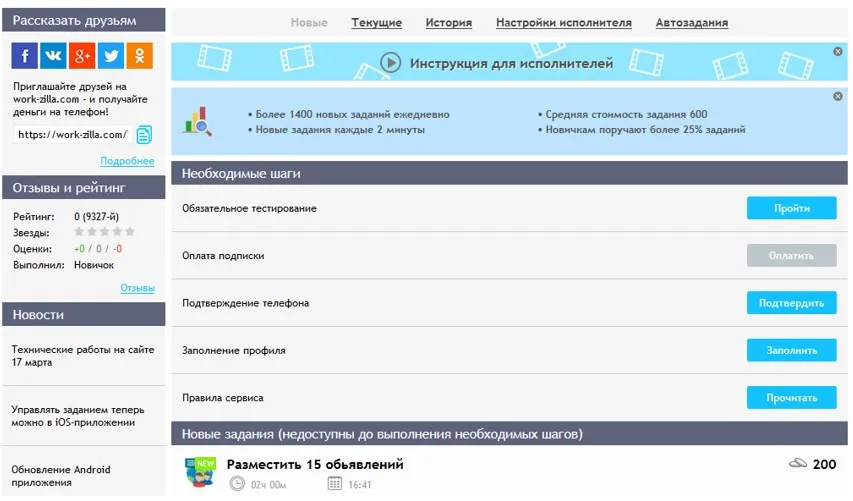This screenshot has width=853, height=501.
Task: Click the green +0 rating count
Action: pos(79,249)
